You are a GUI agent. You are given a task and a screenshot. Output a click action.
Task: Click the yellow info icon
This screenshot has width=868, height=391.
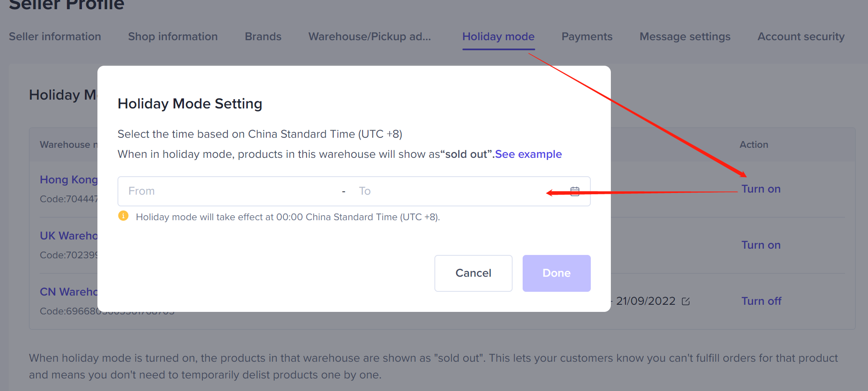123,216
